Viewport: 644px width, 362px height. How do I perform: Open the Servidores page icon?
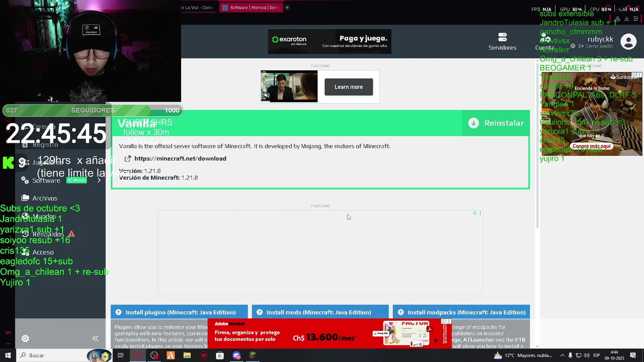tap(502, 37)
